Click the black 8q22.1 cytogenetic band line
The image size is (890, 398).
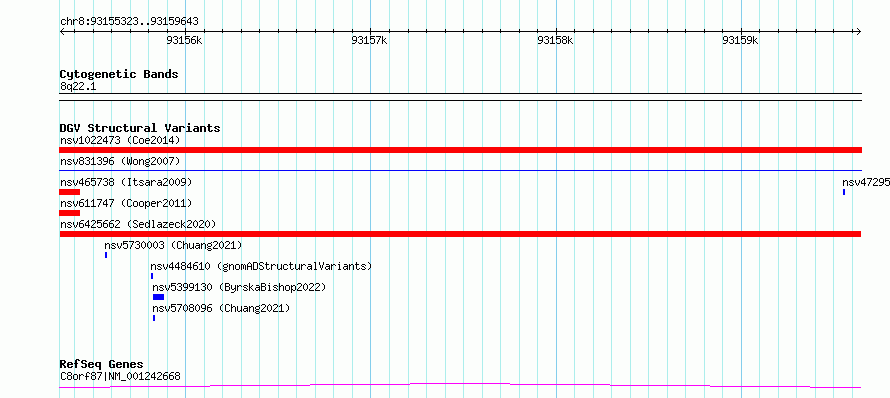point(460,97)
